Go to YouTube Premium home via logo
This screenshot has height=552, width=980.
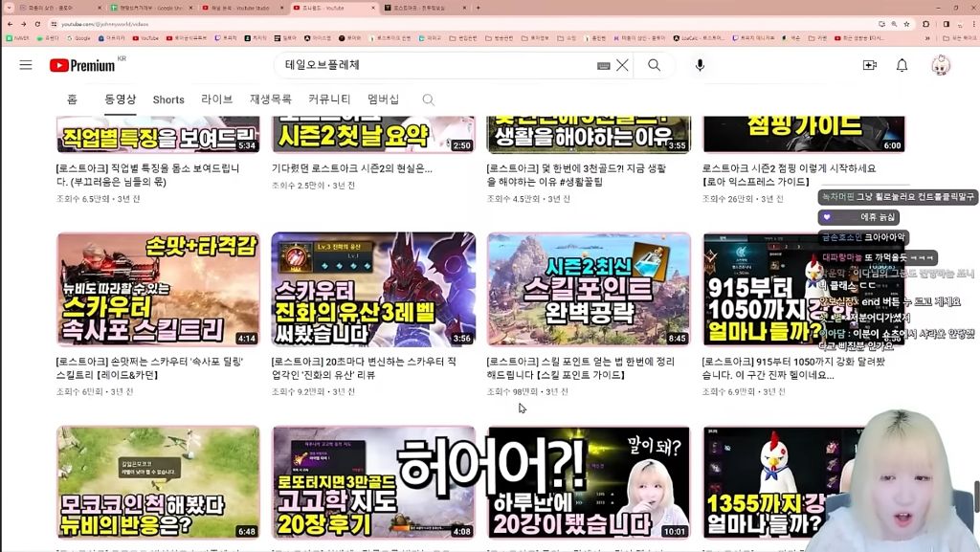pos(82,66)
